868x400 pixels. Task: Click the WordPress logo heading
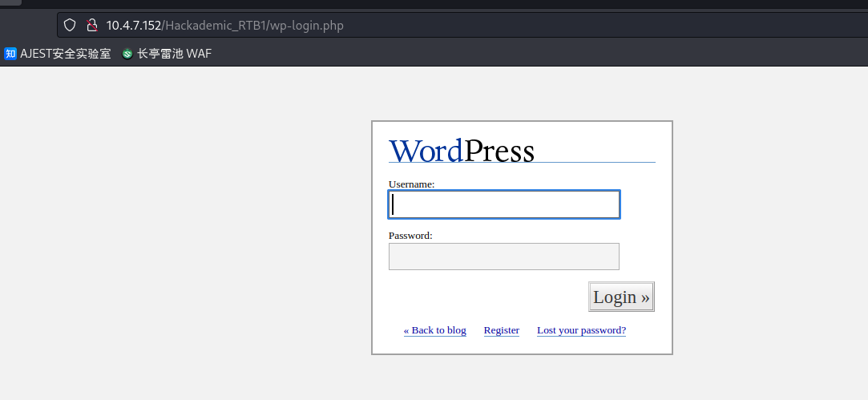pyautogui.click(x=462, y=151)
